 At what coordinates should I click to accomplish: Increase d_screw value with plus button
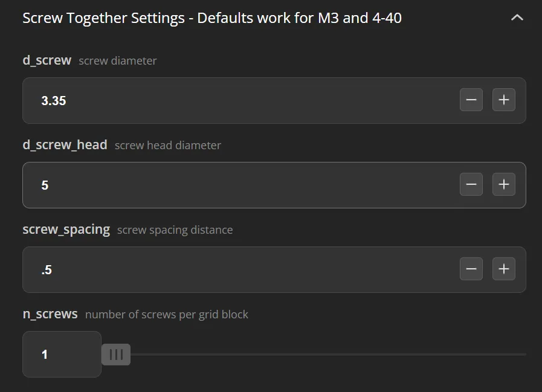tap(504, 100)
